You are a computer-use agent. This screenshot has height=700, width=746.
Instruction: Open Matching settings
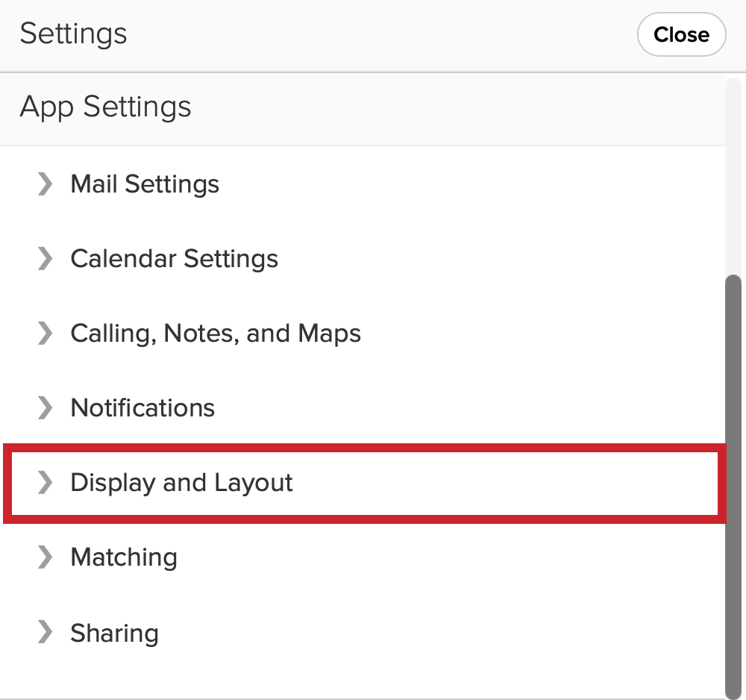coord(124,557)
